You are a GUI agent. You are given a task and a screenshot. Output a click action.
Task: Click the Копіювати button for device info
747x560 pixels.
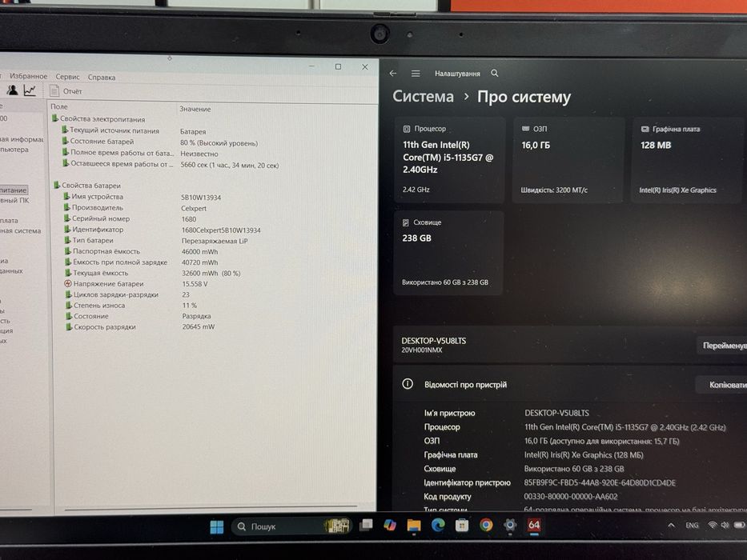723,385
